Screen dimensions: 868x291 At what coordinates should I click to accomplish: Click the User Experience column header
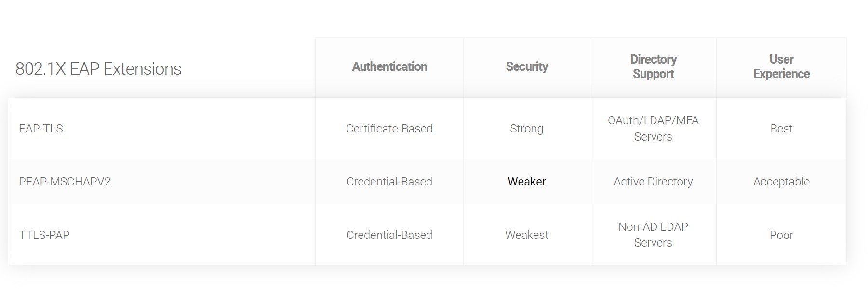click(x=781, y=66)
